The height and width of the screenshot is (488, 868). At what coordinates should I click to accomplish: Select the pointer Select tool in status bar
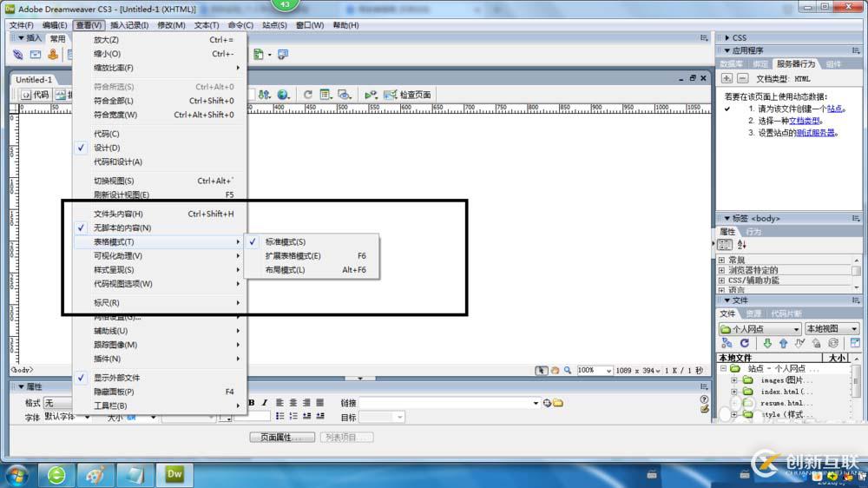tap(541, 371)
